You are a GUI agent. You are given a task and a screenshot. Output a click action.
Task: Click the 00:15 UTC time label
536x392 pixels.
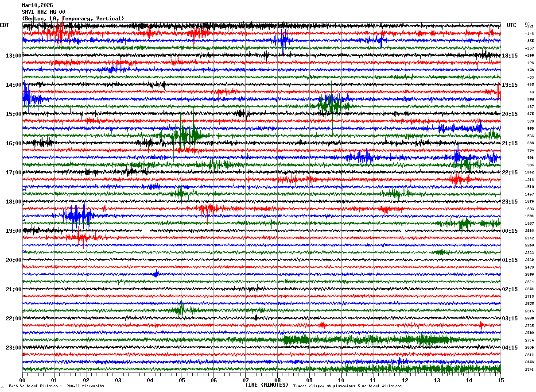510,231
